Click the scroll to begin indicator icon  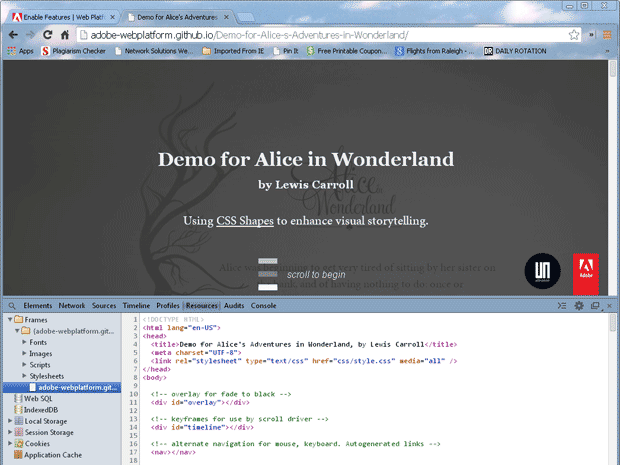click(268, 274)
